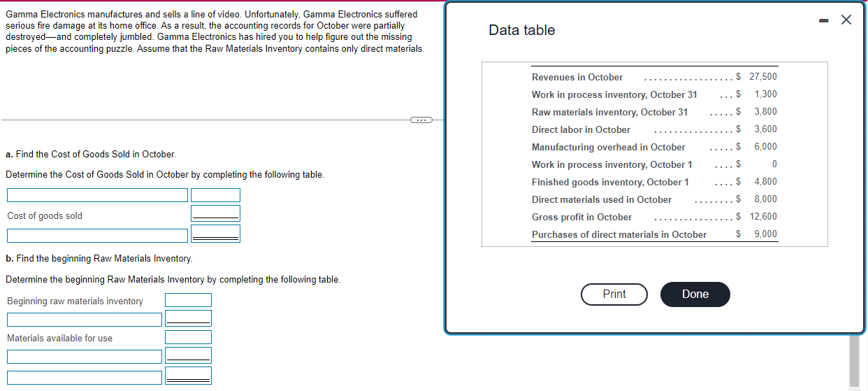Select the 12,600 value
Image resolution: width=868 pixels, height=391 pixels.
[763, 217]
